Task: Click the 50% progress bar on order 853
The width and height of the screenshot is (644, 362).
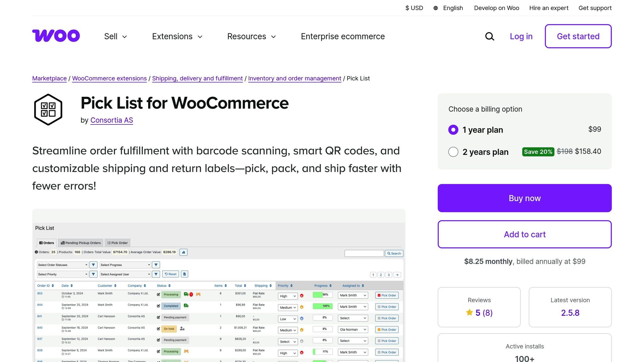Action: 322,294
